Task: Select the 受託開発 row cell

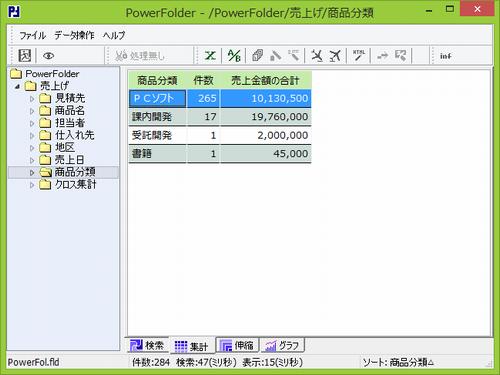Action: tap(157, 135)
